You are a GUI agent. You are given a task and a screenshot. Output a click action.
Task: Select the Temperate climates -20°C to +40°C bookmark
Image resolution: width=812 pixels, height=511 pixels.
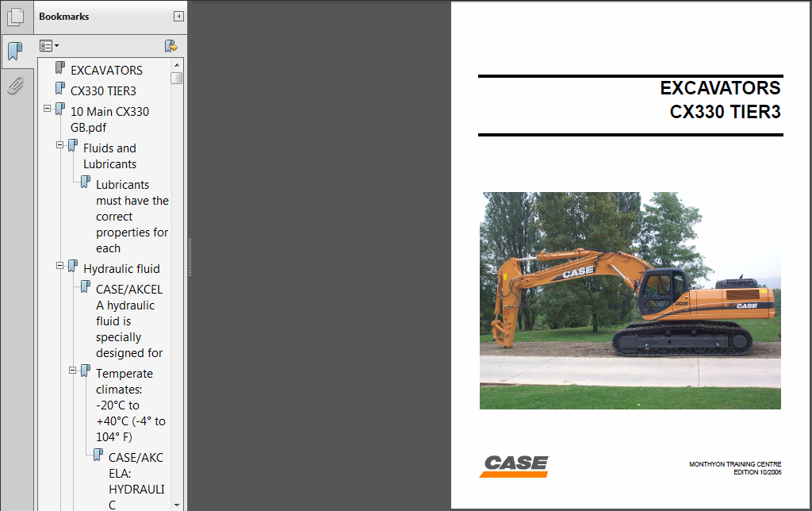131,405
